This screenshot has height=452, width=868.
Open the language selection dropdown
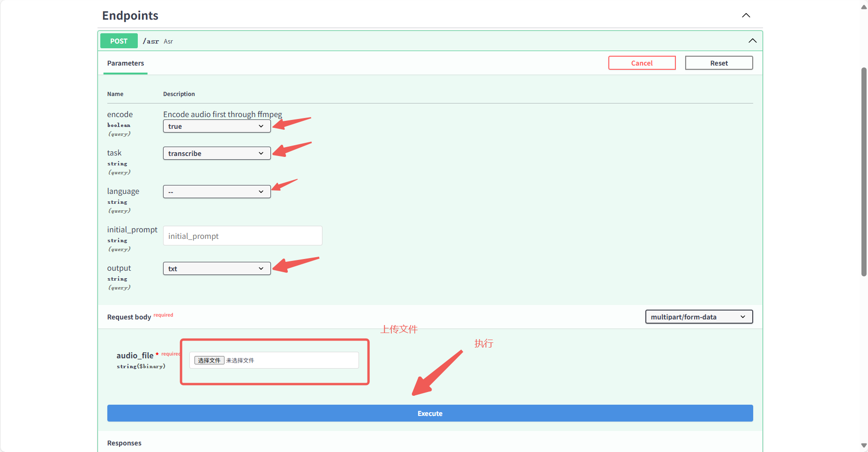coord(217,192)
